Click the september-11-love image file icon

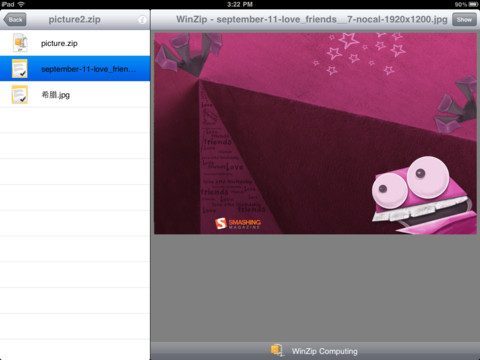pyautogui.click(x=20, y=69)
